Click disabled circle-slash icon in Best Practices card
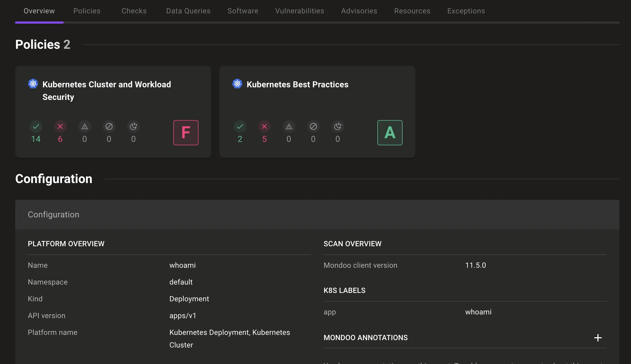The height and width of the screenshot is (364, 631). [313, 127]
